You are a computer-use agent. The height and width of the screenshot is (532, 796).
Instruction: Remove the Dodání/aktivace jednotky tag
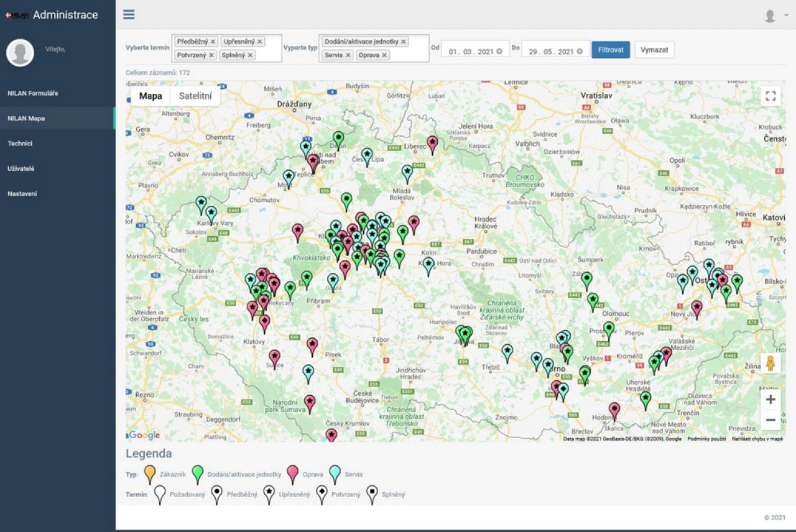403,42
